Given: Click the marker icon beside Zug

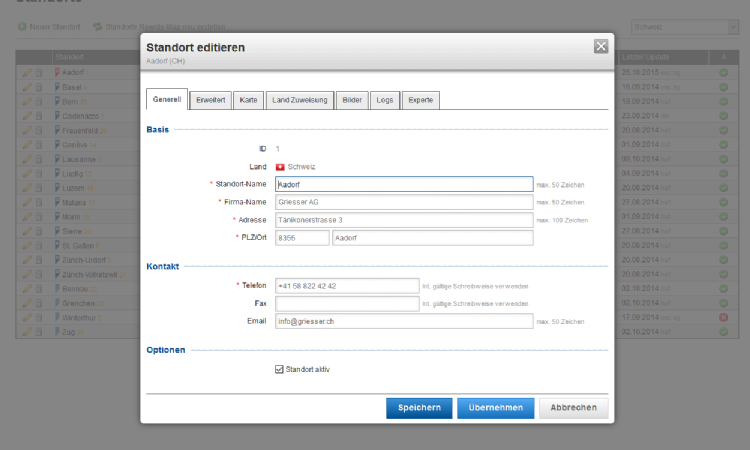Looking at the screenshot, I should pyautogui.click(x=58, y=331).
